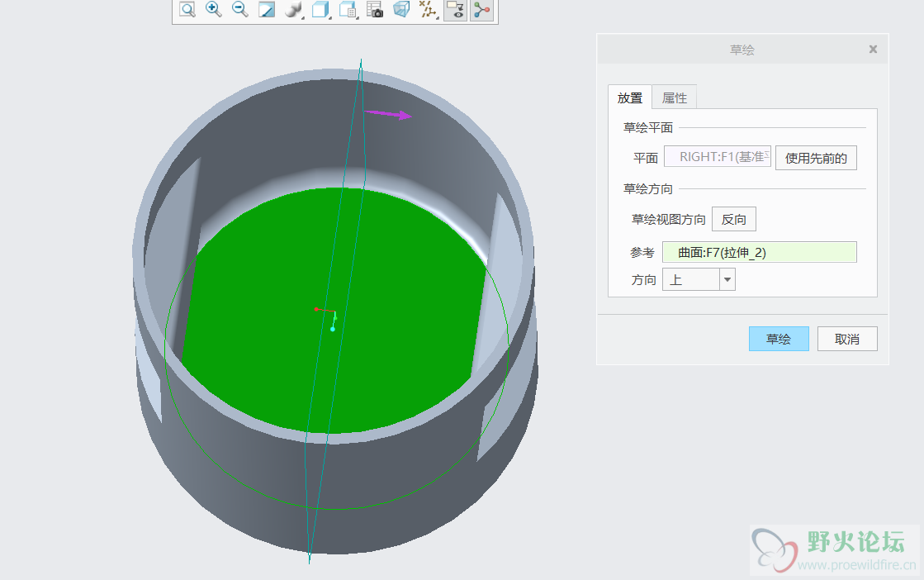Click the 取消 button

tap(847, 339)
